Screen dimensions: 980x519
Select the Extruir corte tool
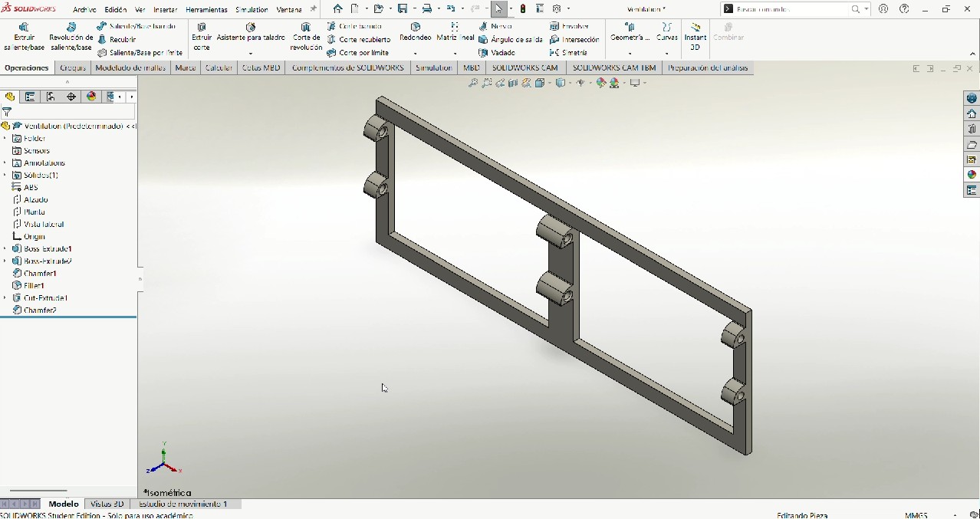[x=200, y=34]
